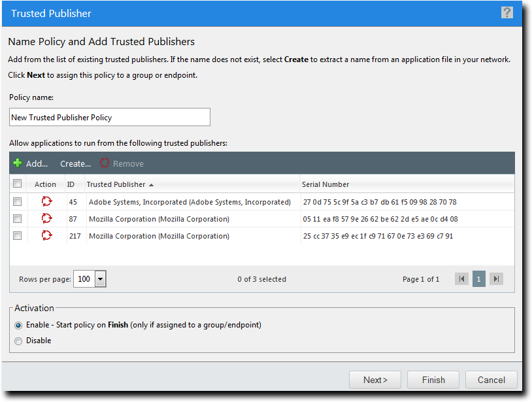Click action icon for Adobe Systems row

click(x=46, y=201)
